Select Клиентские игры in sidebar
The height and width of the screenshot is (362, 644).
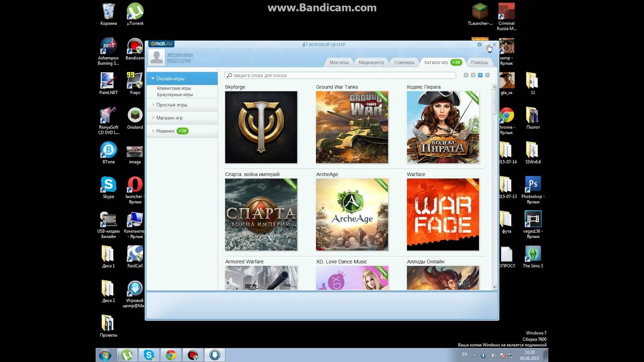pos(174,88)
